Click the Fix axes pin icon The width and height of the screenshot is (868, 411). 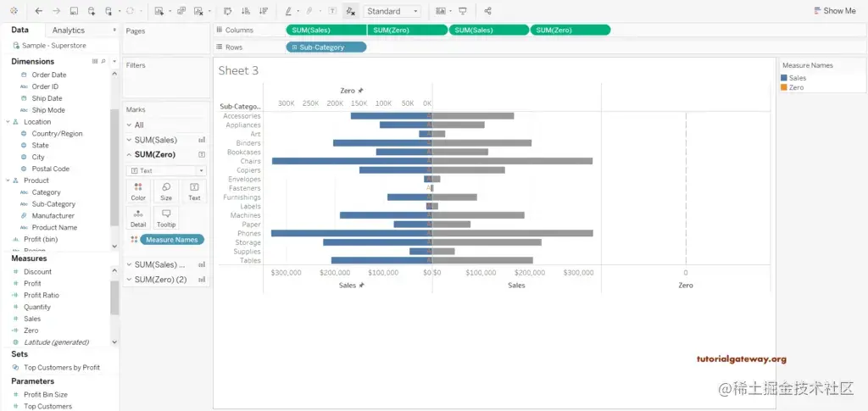pos(350,10)
